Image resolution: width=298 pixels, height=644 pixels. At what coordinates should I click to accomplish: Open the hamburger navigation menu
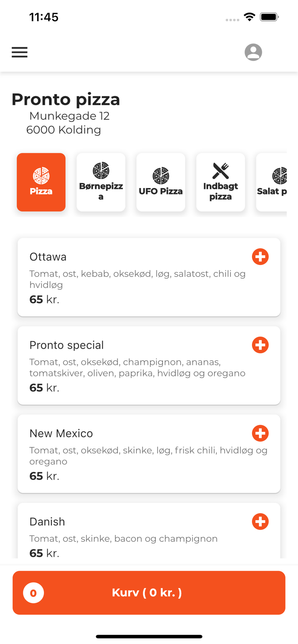(19, 52)
